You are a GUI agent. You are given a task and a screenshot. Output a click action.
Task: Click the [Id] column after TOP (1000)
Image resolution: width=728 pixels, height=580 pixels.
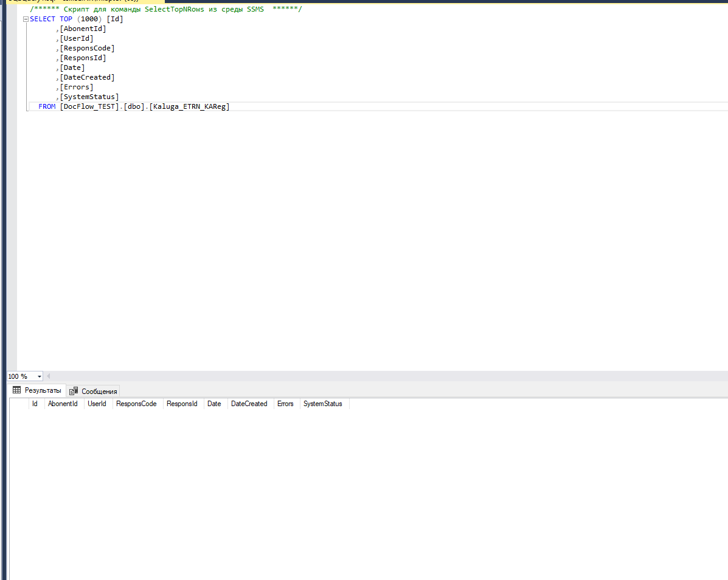115,19
